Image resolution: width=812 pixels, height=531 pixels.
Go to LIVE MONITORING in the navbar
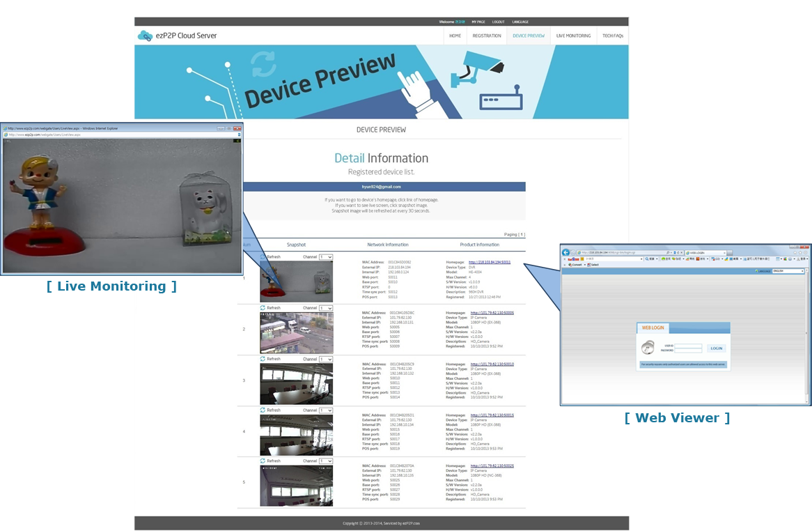(x=573, y=36)
